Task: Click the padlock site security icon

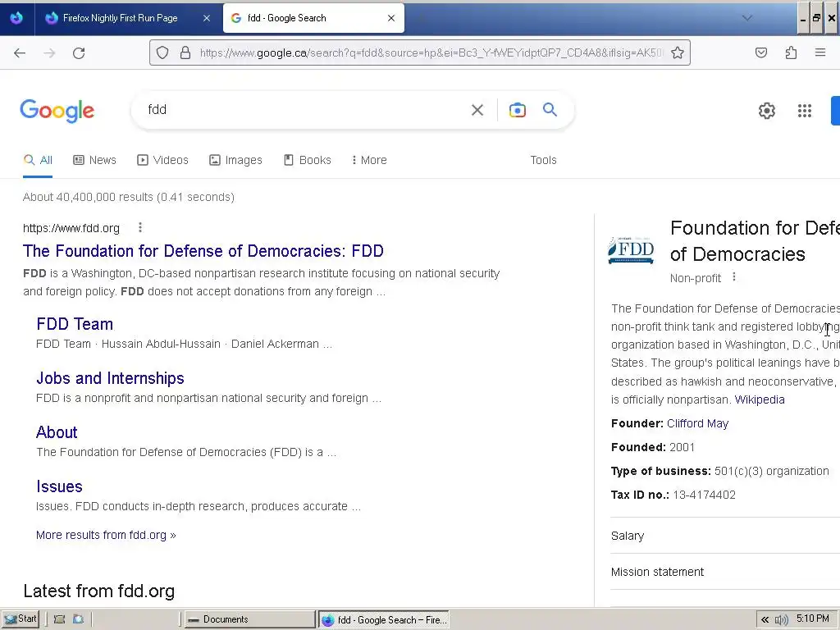Action: (185, 52)
